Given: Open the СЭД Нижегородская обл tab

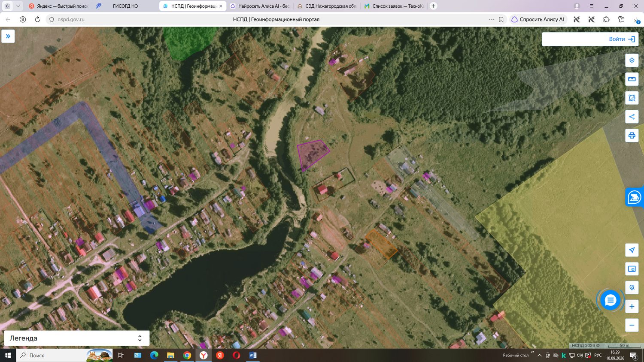Looking at the screenshot, I should point(326,6).
